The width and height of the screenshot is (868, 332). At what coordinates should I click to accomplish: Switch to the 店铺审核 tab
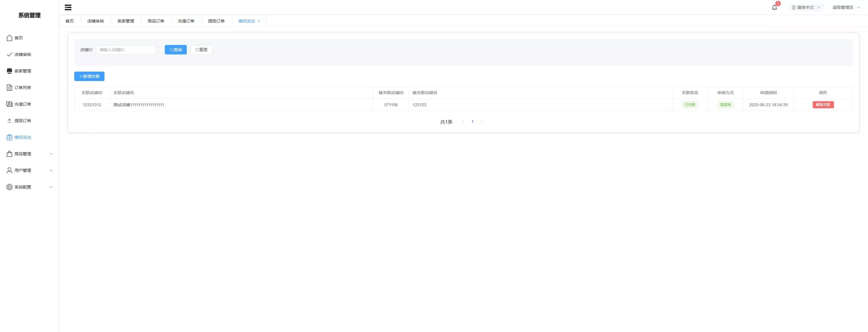click(96, 21)
